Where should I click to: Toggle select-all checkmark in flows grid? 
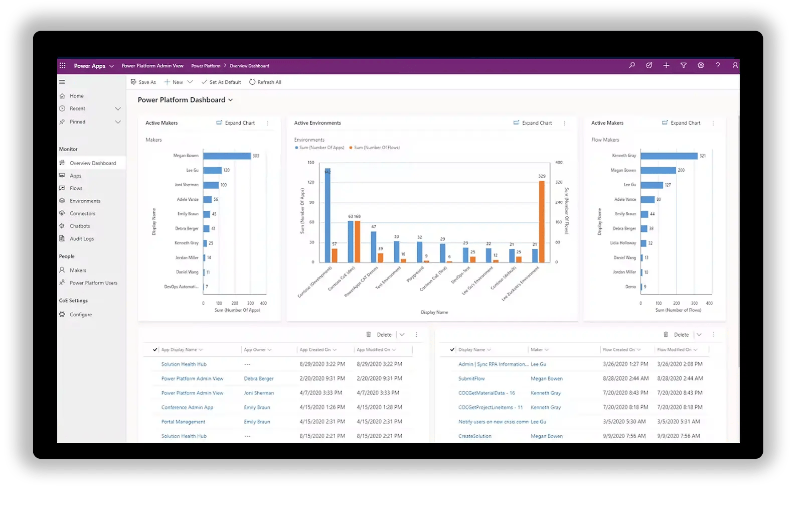point(452,350)
